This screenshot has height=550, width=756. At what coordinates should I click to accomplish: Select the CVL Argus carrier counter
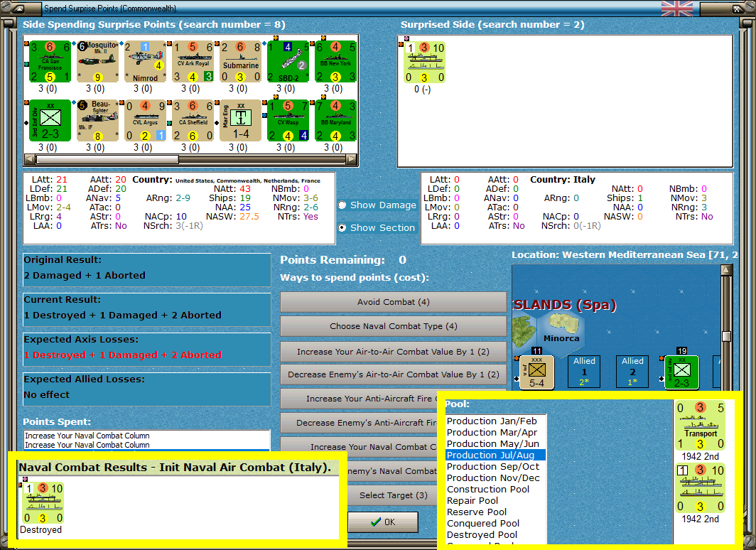[145, 121]
